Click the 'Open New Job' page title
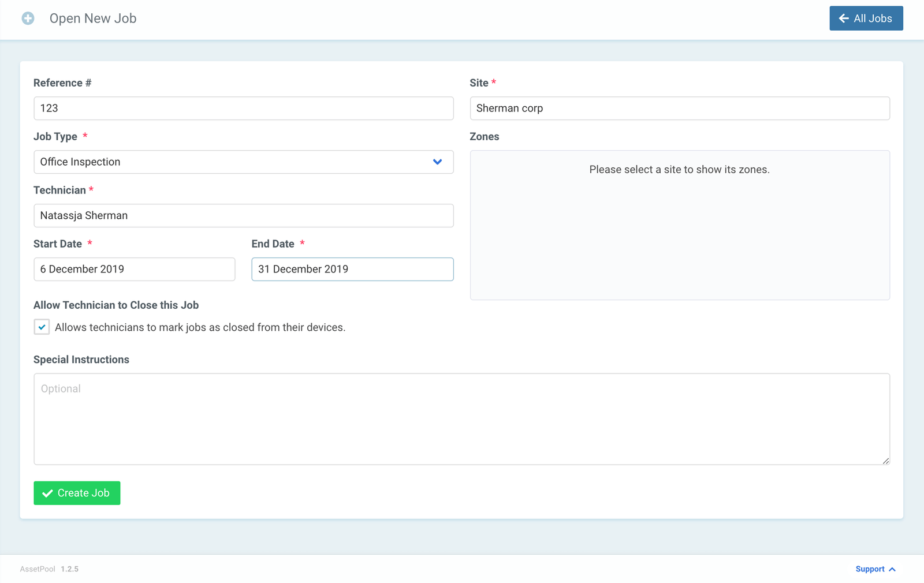Screen dimensions: 924x583 tap(93, 18)
